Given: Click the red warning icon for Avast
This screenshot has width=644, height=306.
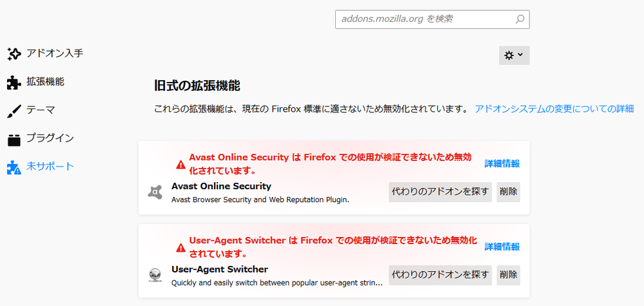Looking at the screenshot, I should pos(181,165).
